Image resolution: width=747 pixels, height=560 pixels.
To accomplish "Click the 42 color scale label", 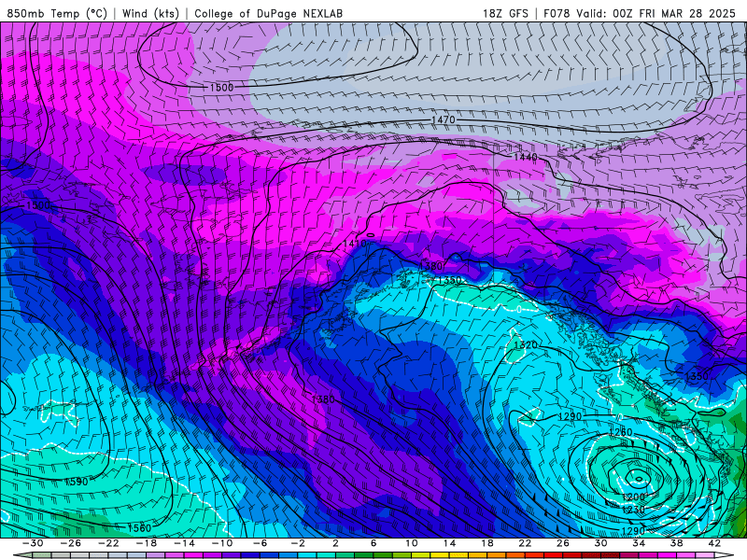I will click(x=714, y=543).
